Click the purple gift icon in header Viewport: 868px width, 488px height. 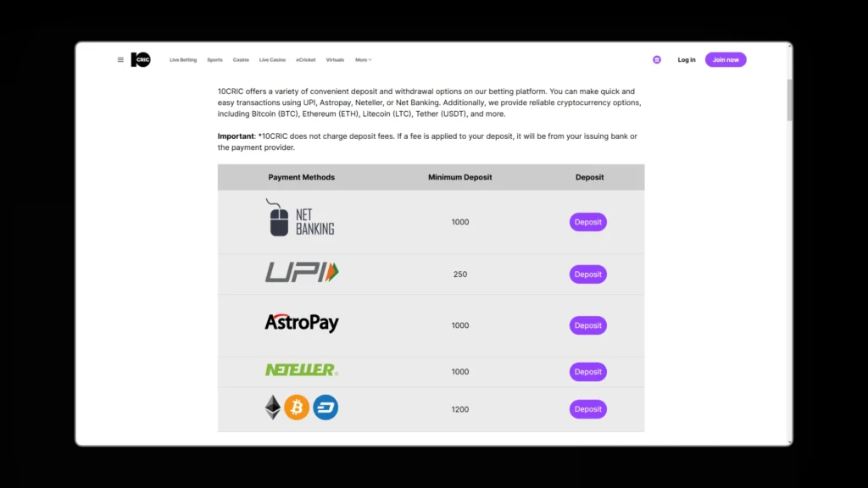click(x=657, y=60)
